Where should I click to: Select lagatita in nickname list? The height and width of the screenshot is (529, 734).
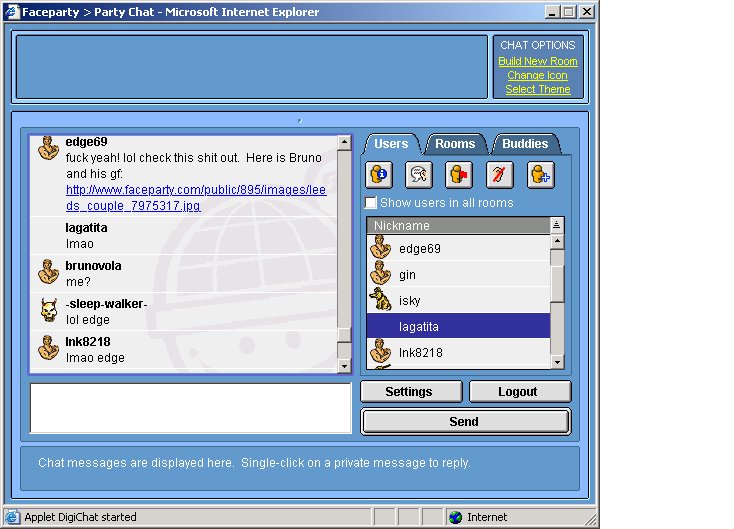[x=458, y=326]
